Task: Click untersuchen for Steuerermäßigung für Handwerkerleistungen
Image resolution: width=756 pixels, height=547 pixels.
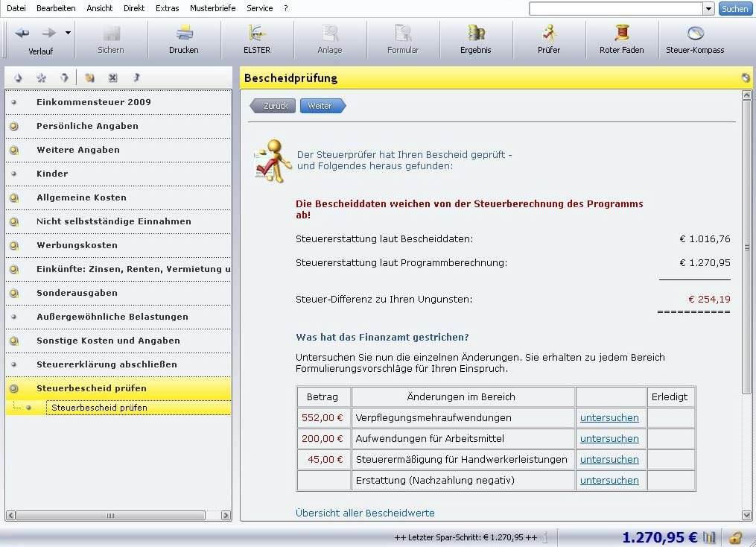Action: pyautogui.click(x=609, y=459)
